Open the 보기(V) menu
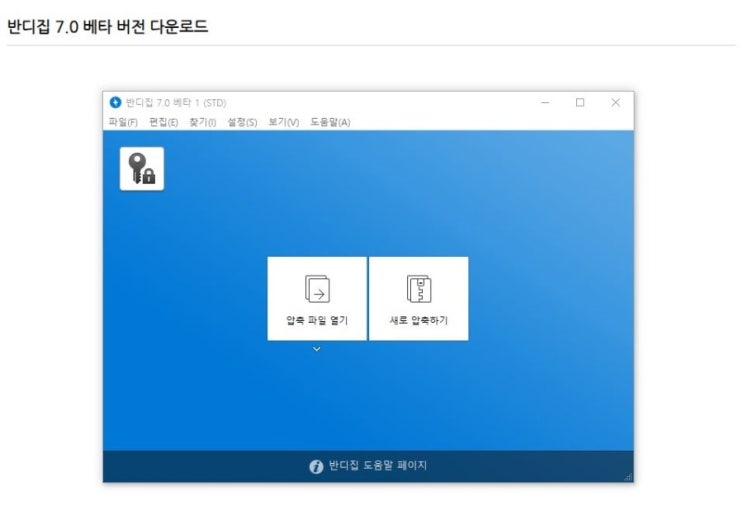The width and height of the screenshot is (743, 515). click(x=283, y=122)
